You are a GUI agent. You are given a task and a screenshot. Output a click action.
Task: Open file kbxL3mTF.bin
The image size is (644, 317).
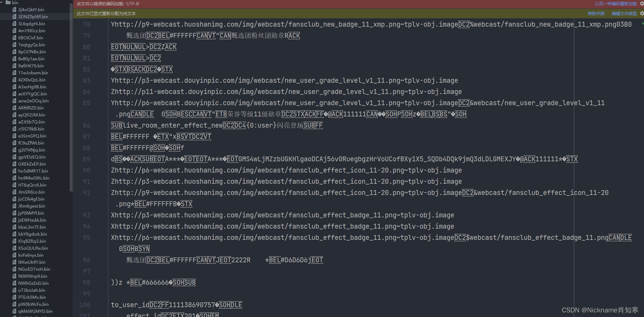point(32,227)
